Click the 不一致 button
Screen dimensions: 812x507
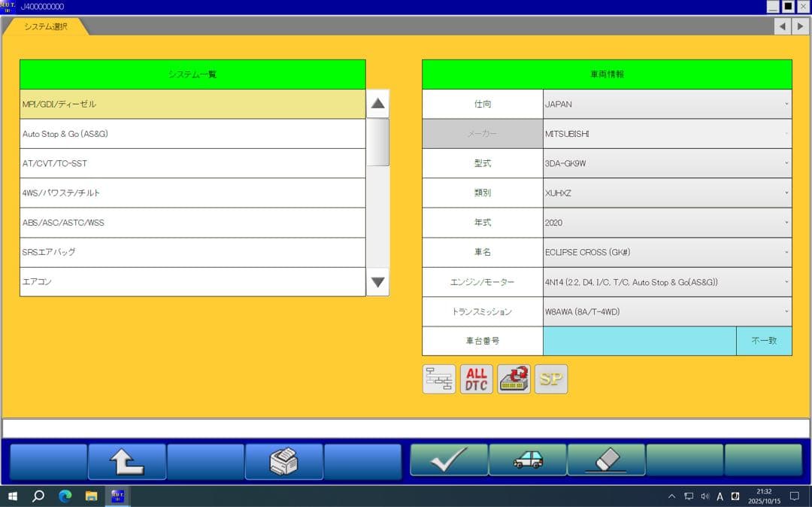pos(764,341)
